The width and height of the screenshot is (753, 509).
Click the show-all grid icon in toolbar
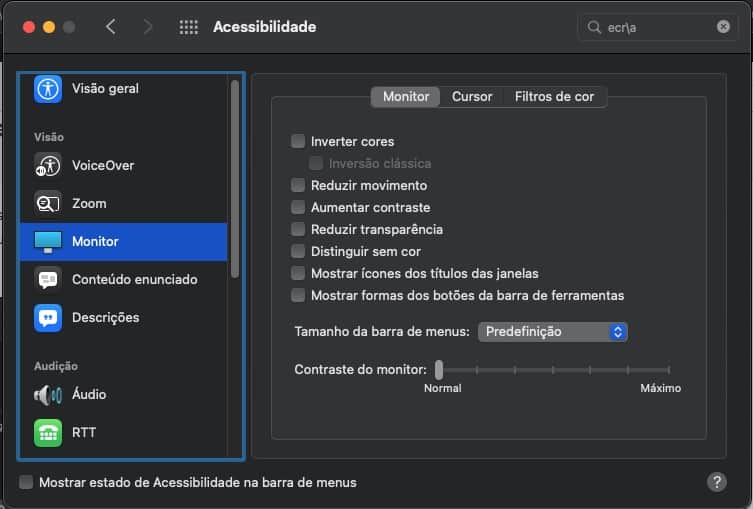click(188, 27)
